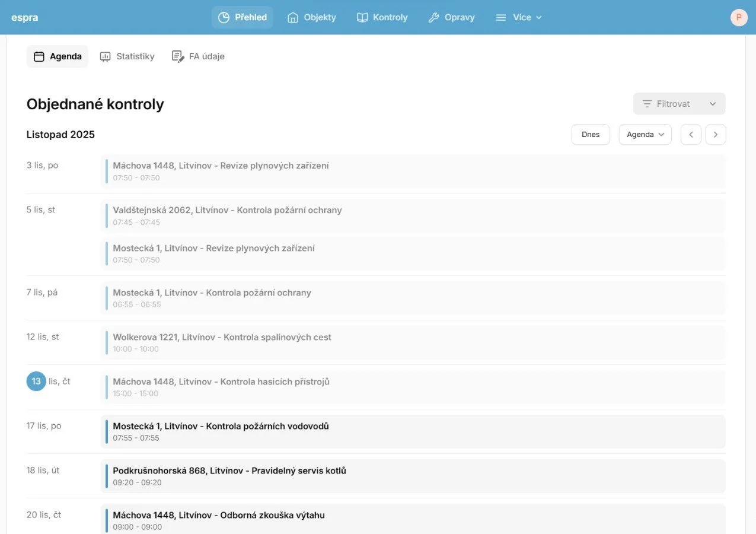Open the Kontroly section
Viewport: 756px width, 534px height.
382,17
